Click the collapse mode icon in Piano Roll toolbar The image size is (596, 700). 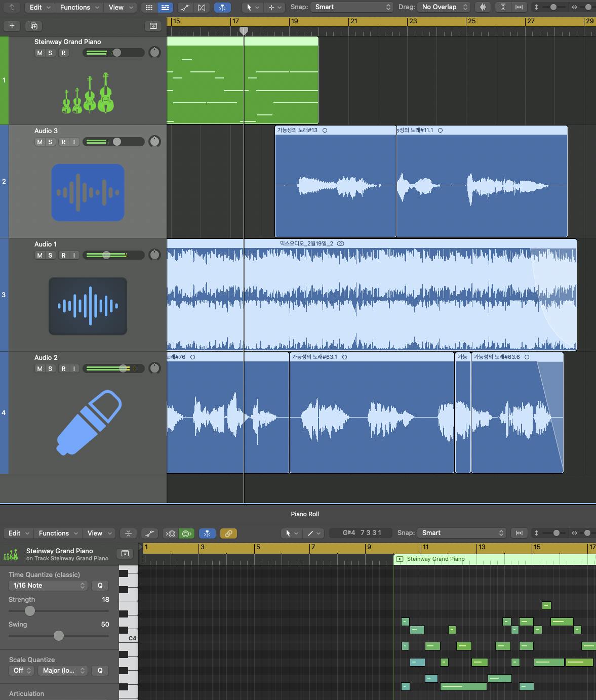click(x=128, y=533)
